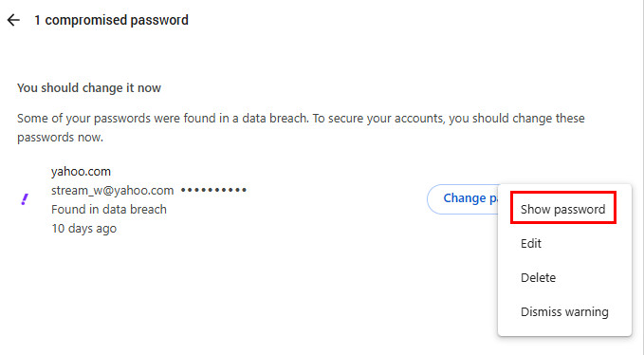The image size is (644, 355).
Task: Click the purple exclamation warning icon
Action: pyautogui.click(x=25, y=199)
